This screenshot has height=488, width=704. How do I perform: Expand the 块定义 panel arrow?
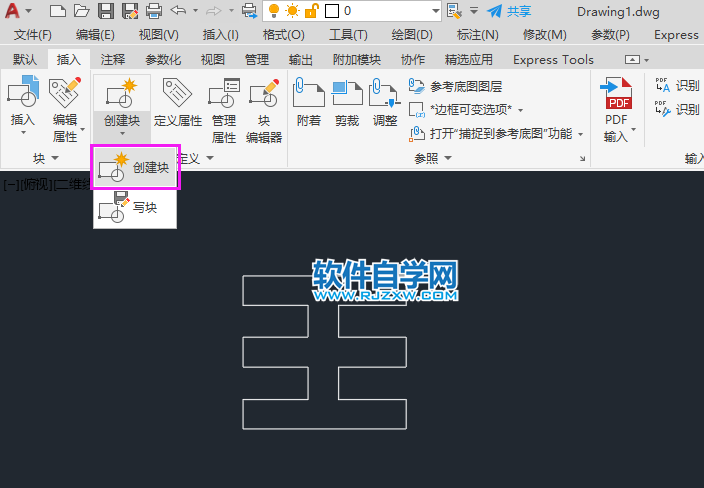click(210, 158)
